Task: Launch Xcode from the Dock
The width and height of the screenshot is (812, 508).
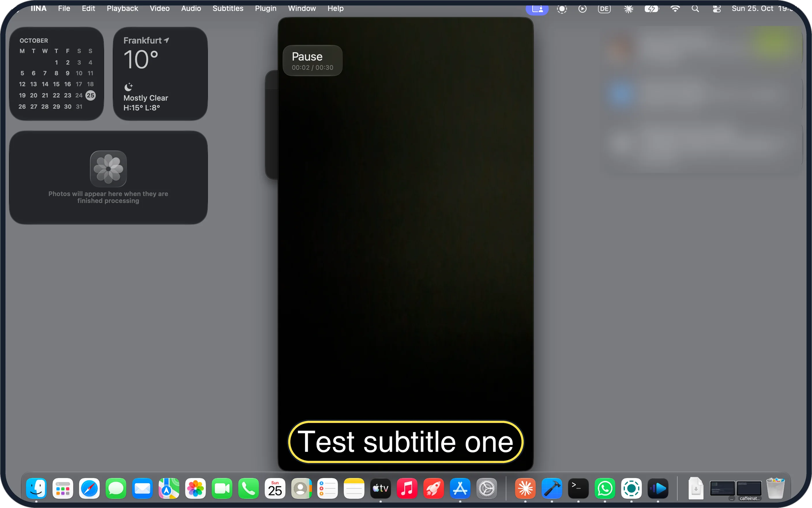Action: tap(552, 488)
